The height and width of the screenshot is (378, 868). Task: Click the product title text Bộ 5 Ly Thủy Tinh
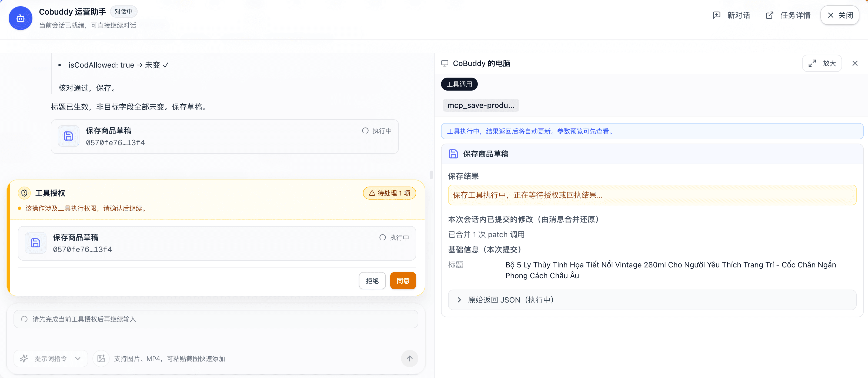coord(670,270)
